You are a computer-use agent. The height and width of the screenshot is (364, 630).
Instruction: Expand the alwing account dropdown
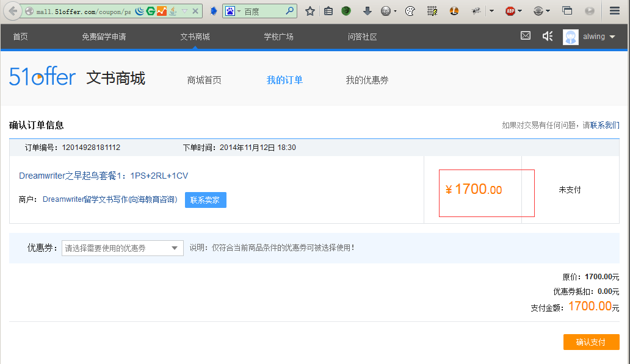(x=612, y=37)
